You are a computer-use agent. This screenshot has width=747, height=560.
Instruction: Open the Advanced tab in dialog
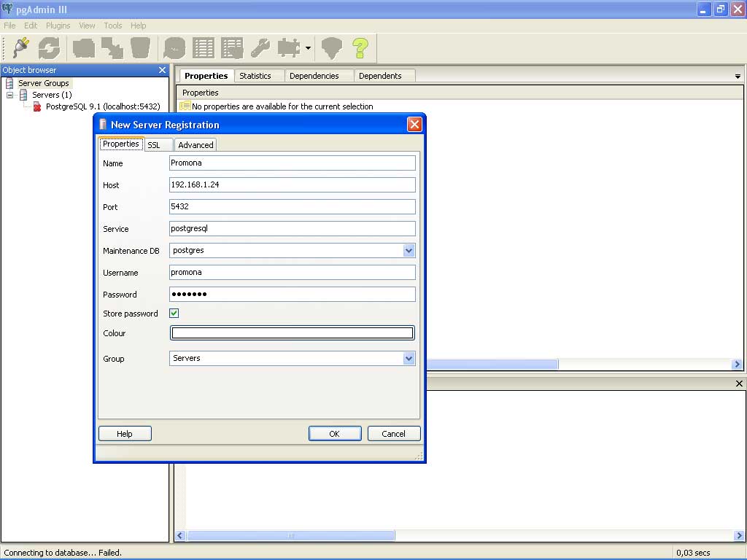click(196, 145)
